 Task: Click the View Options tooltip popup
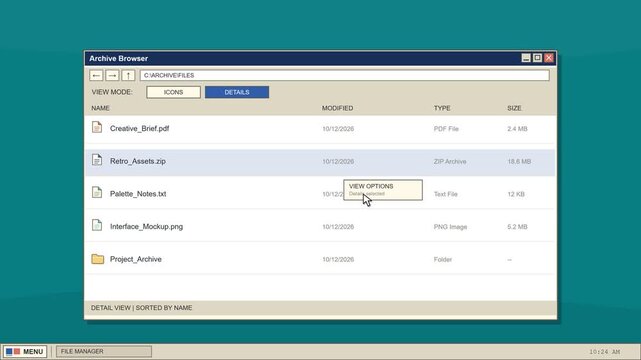pyautogui.click(x=383, y=190)
